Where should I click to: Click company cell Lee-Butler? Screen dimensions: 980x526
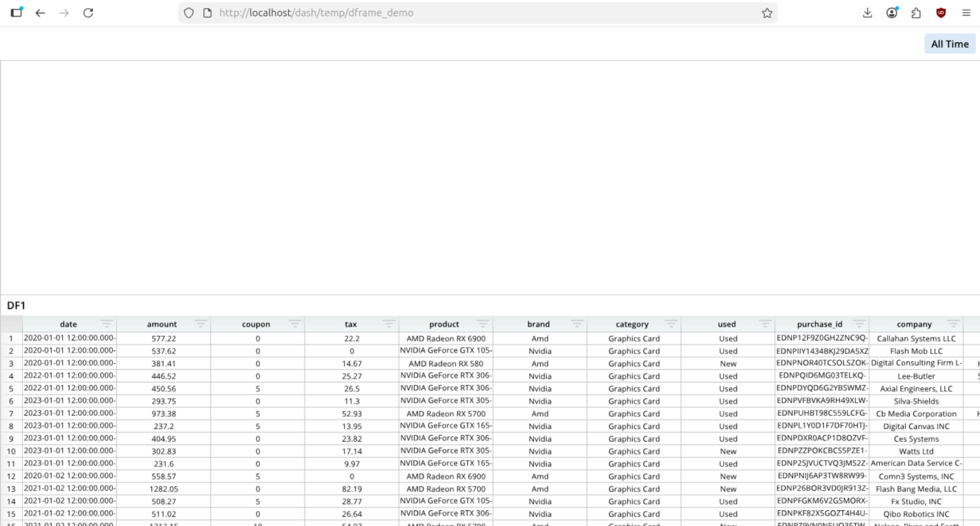click(916, 376)
